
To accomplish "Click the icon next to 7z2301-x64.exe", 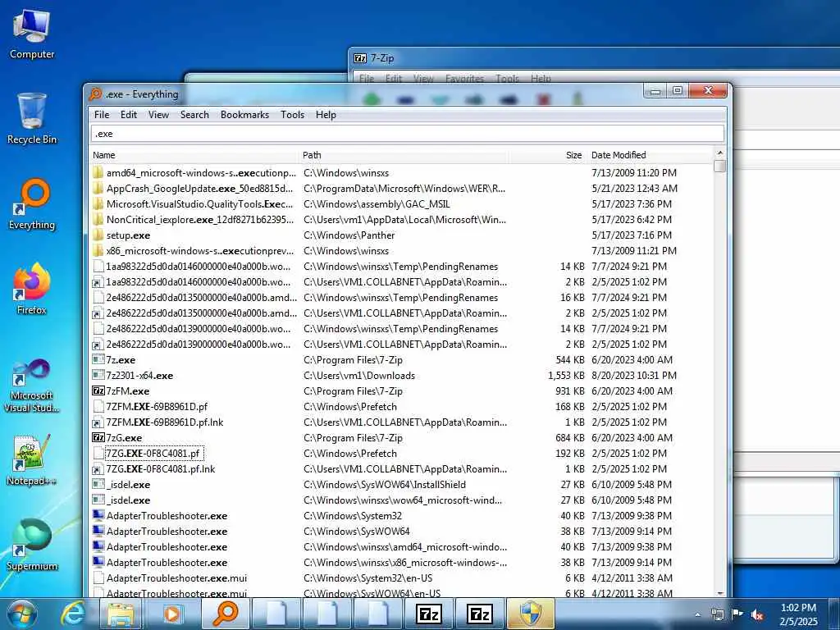I will (x=98, y=375).
